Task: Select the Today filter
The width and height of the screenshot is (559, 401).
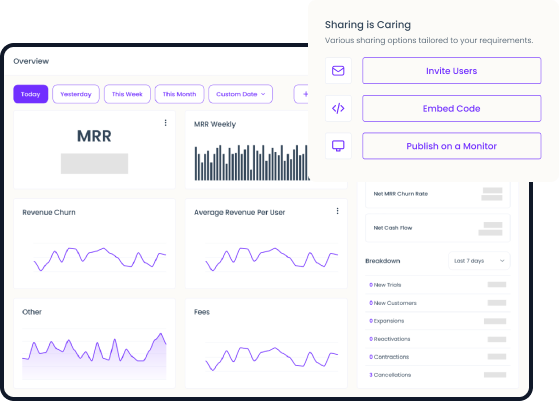Action: [31, 94]
